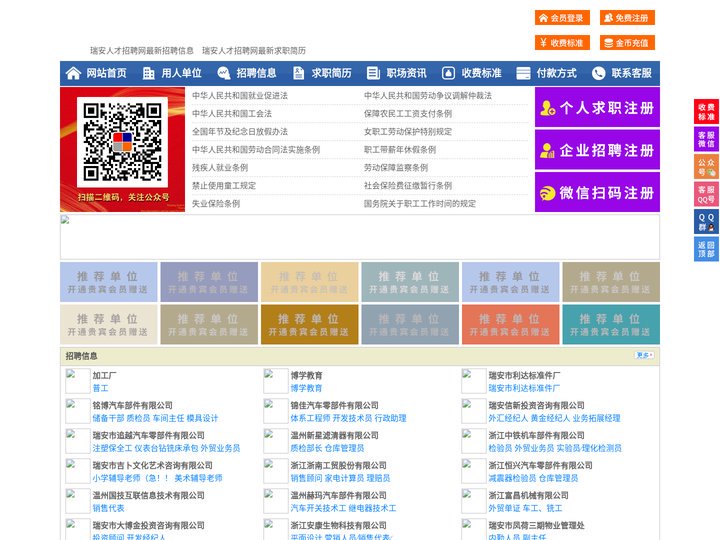Image resolution: width=720 pixels, height=540 pixels.
Task: Open 中华人民共和国工会法 link
Action: [232, 113]
